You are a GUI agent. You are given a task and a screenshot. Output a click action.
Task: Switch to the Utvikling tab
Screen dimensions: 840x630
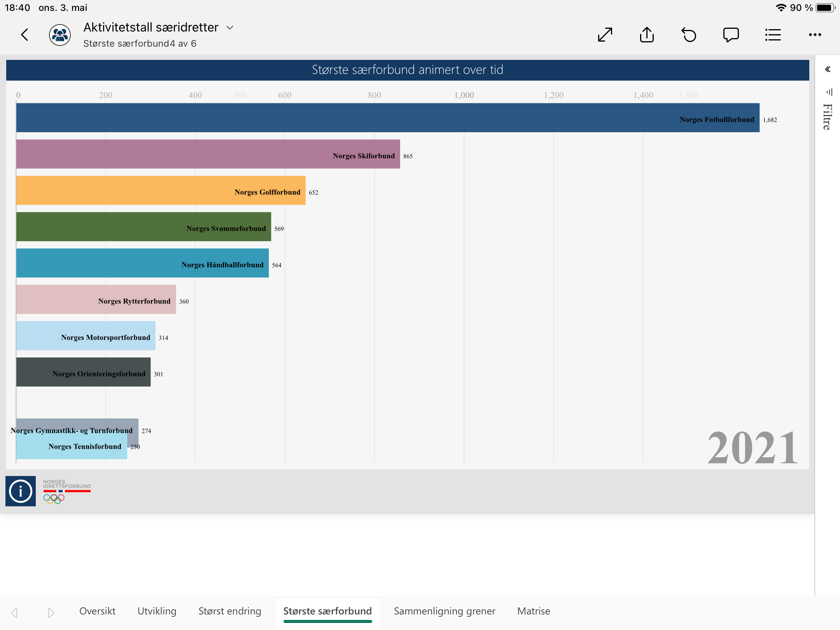pyautogui.click(x=157, y=611)
